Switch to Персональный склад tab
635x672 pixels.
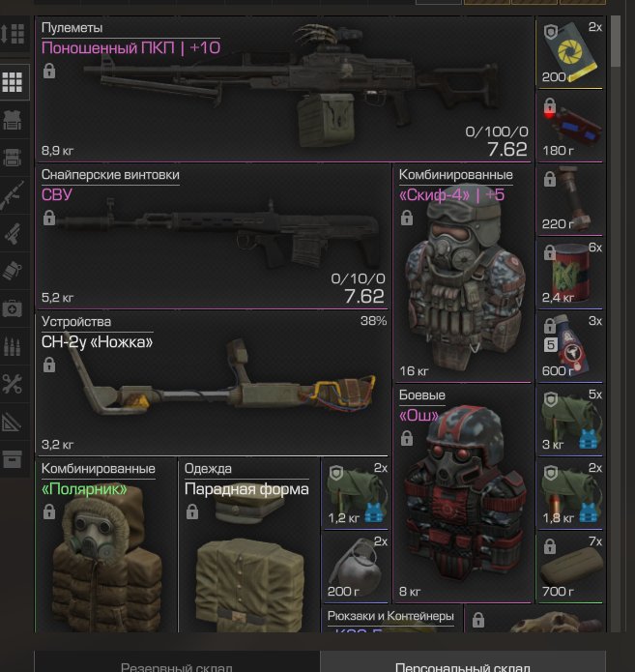(463, 662)
